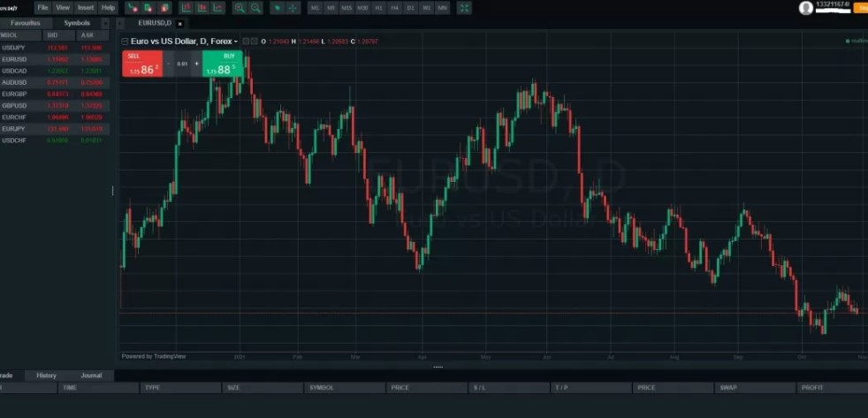Open the Journal tab in bottom panel
The width and height of the screenshot is (868, 418).
[91, 376]
